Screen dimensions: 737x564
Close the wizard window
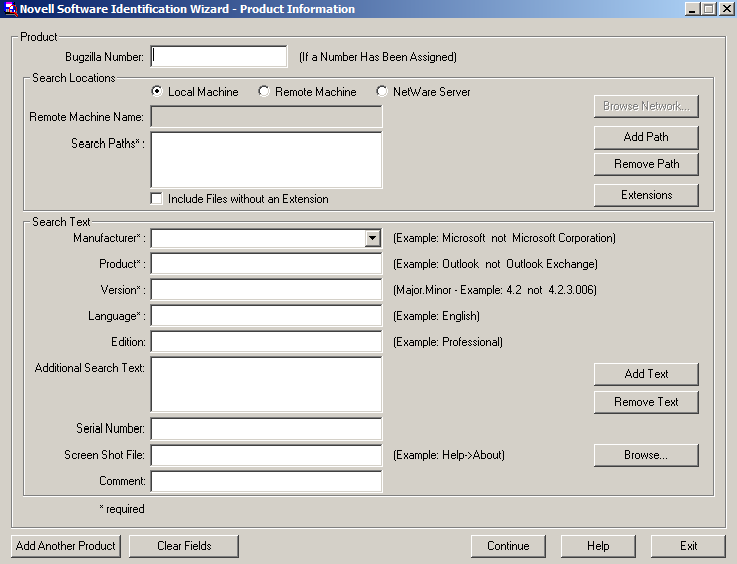[x=726, y=9]
